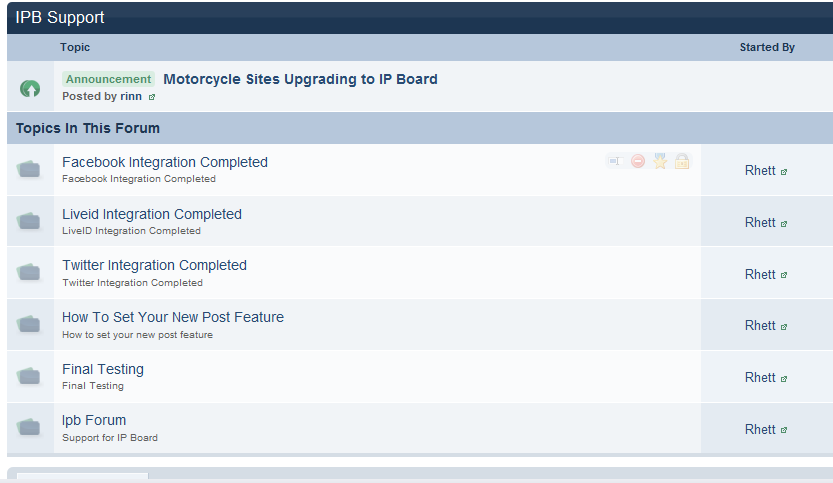The height and width of the screenshot is (483, 833).
Task: Click the rename/edit title icon on Facebook topic
Action: tap(614, 161)
